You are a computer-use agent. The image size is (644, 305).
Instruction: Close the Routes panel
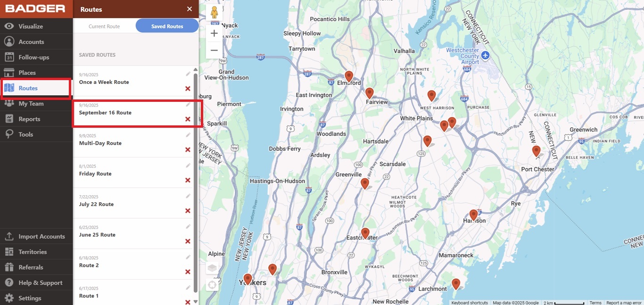coord(190,9)
